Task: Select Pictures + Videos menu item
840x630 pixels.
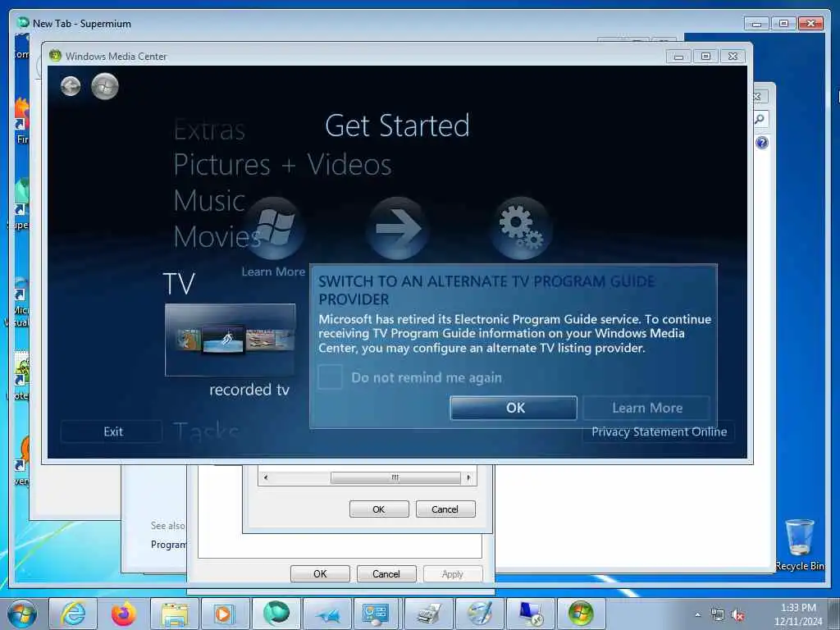Action: [x=282, y=164]
